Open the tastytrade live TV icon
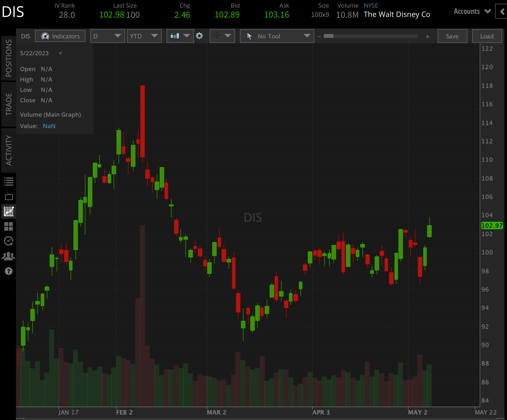 [9, 196]
